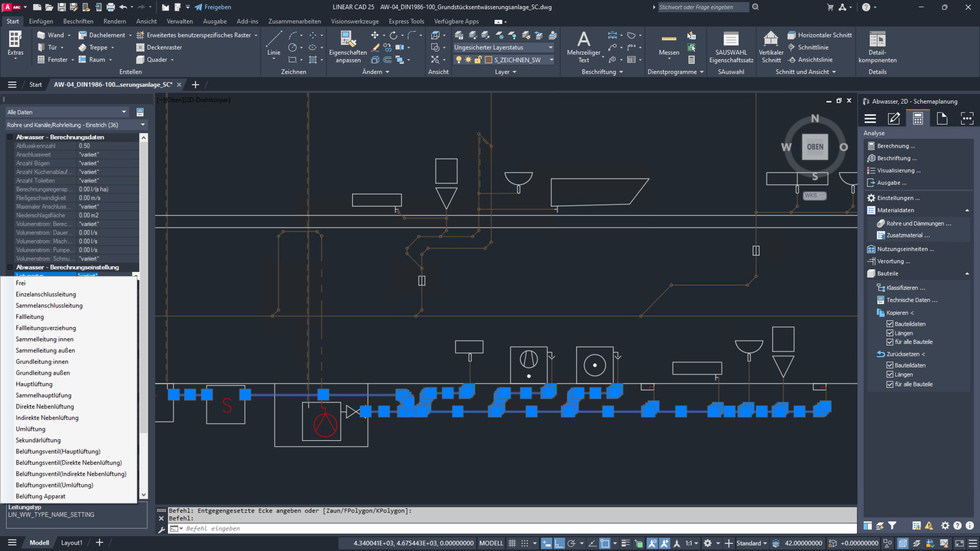Open the Alle Daten dropdown
Viewport: 980px width, 551px height.
[x=67, y=112]
